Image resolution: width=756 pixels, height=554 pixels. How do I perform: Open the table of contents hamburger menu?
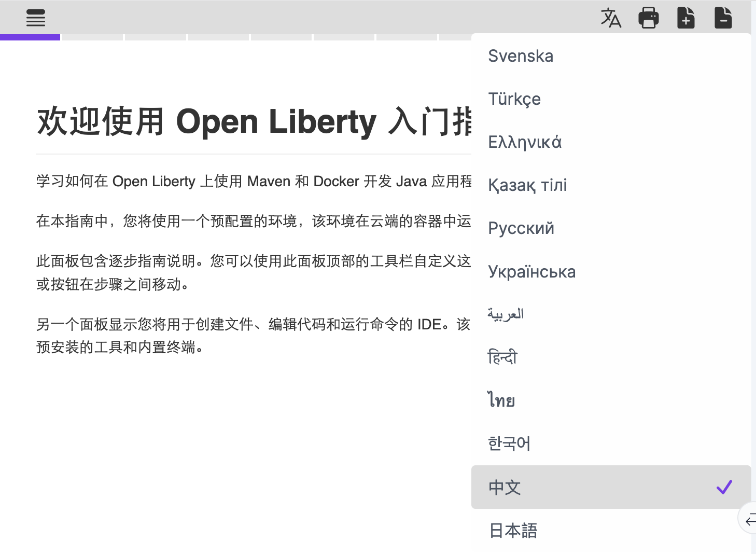[36, 18]
